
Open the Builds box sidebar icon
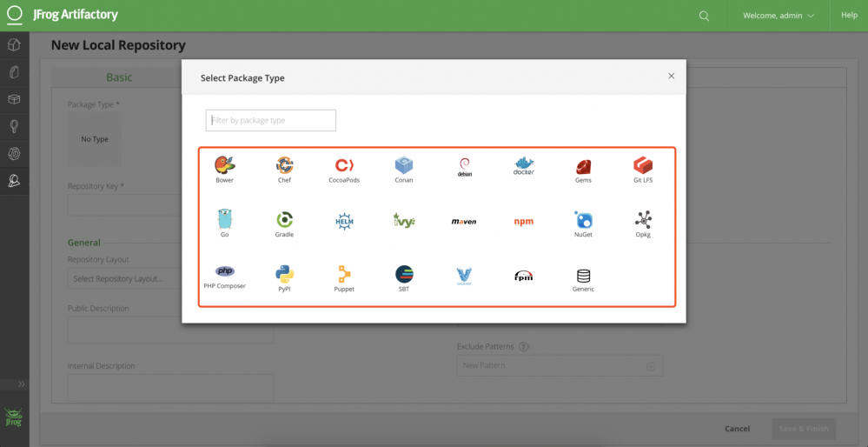(x=15, y=99)
